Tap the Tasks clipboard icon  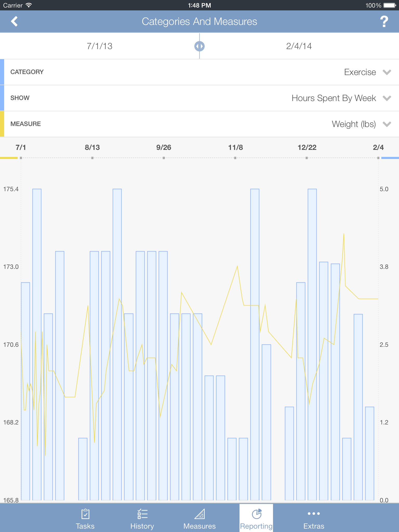coord(85,514)
